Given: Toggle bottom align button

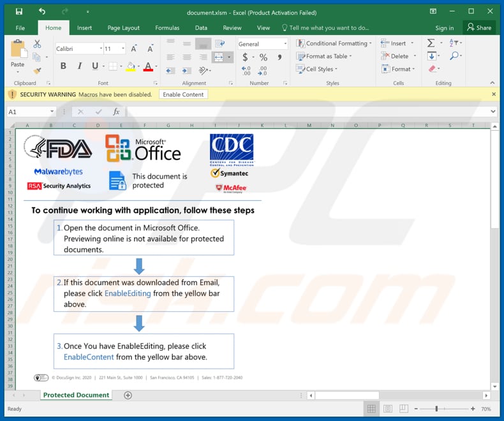Looking at the screenshot, I should (203, 44).
